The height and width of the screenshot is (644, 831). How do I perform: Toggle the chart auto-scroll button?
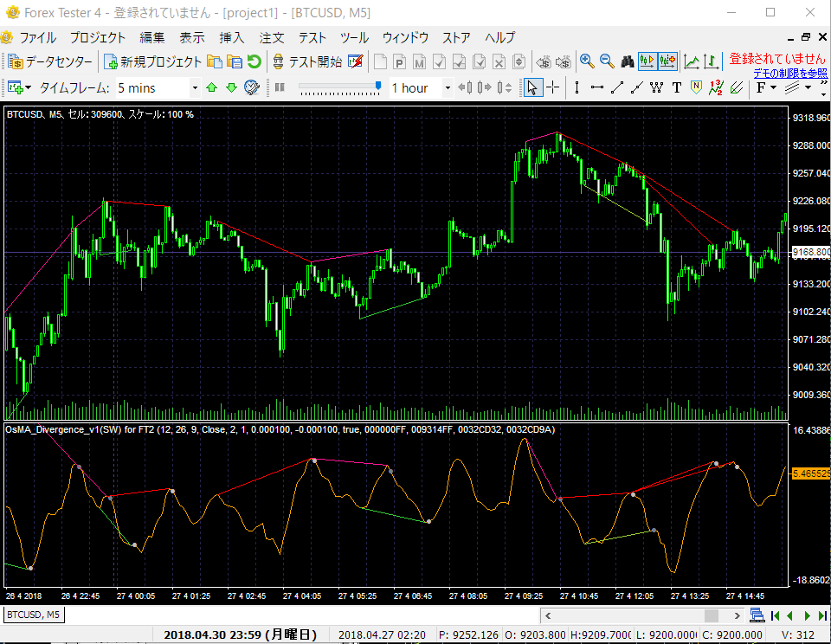[x=647, y=61]
